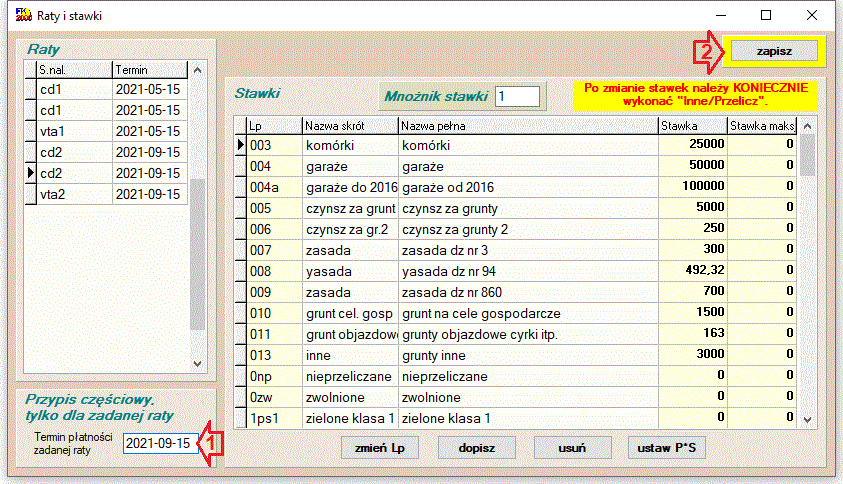Click the Lp column header
Image resolution: width=843 pixels, height=484 pixels.
274,126
